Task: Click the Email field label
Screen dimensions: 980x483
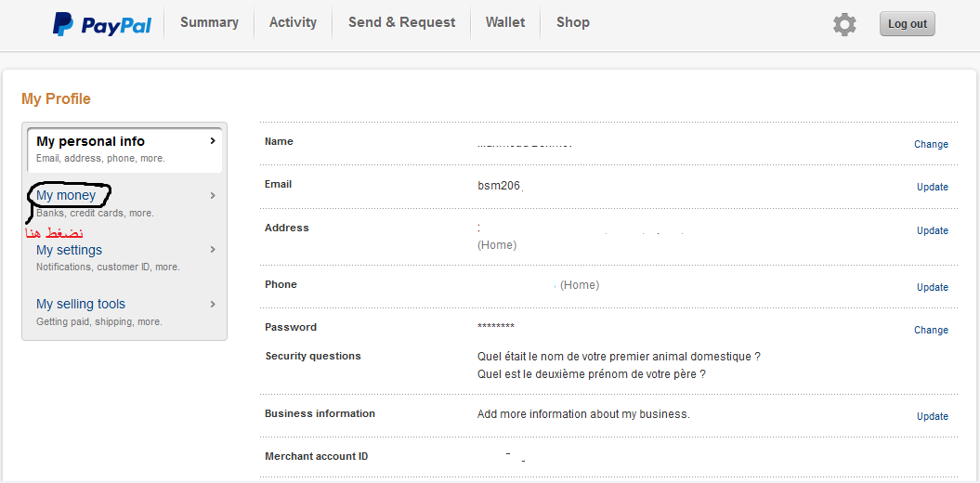Action: point(278,184)
